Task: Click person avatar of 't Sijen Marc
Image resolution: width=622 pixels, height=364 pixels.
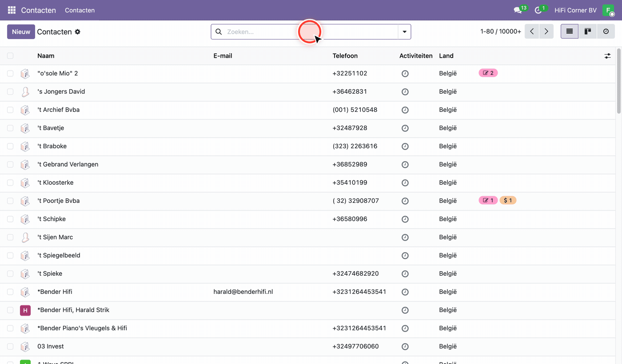Action: point(25,237)
